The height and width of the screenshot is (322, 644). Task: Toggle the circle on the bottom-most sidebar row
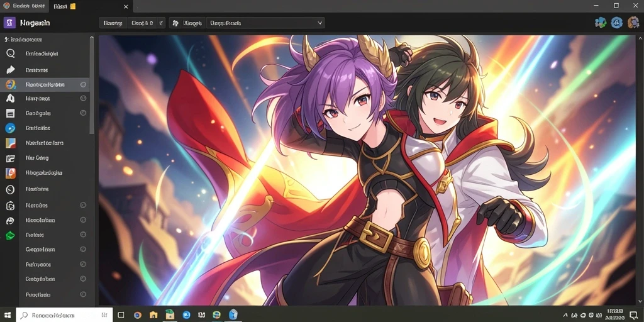[x=83, y=294]
